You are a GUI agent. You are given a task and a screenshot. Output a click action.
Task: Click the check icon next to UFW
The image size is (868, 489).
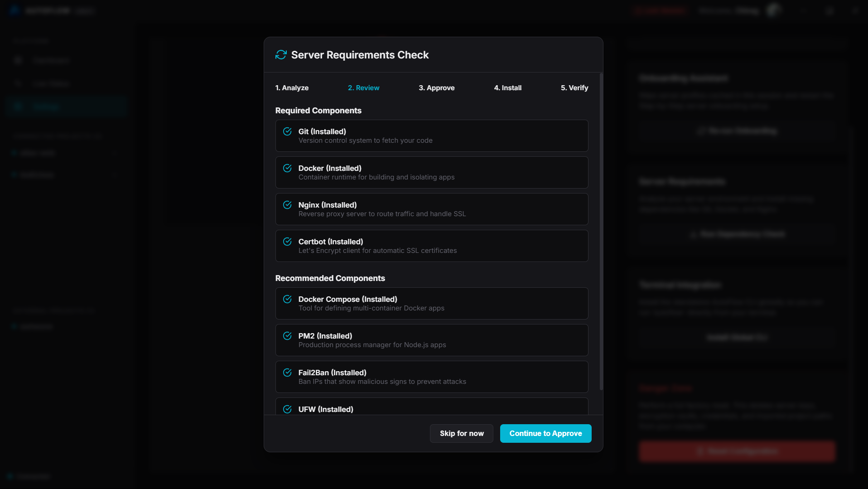click(287, 409)
